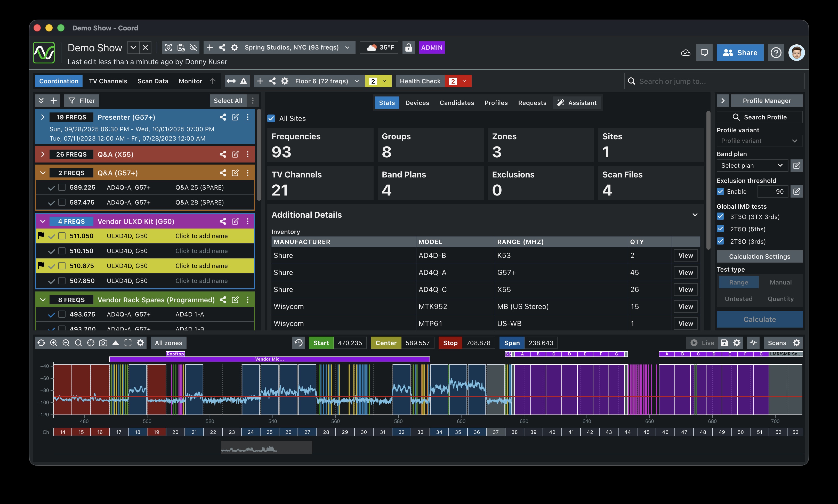Expand the Presenter (G57+) group
This screenshot has width=838, height=504.
(43, 117)
